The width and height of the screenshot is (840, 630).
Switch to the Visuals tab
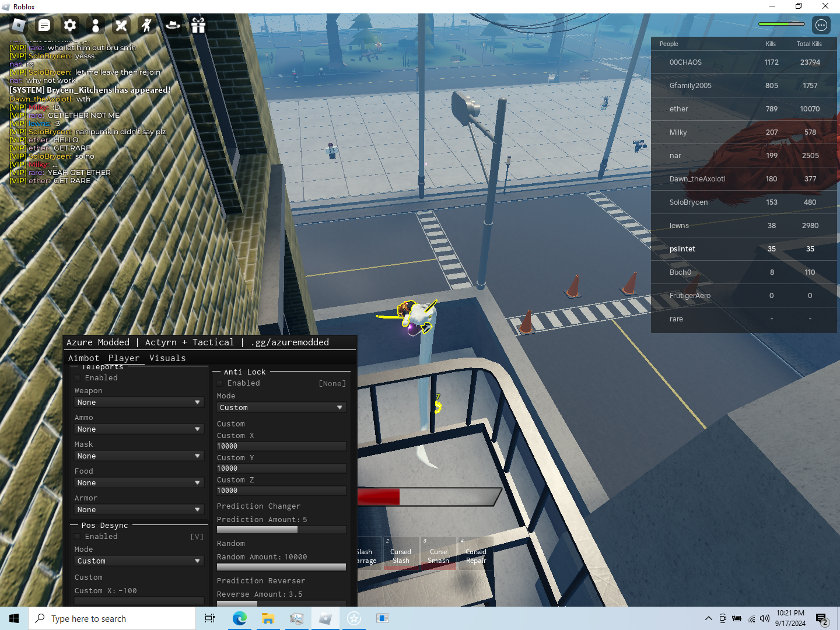click(x=167, y=358)
